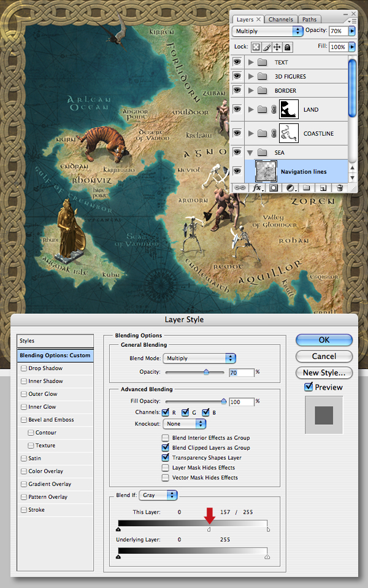Uncheck the Preview checkbox
368x588 pixels.
pyautogui.click(x=309, y=387)
